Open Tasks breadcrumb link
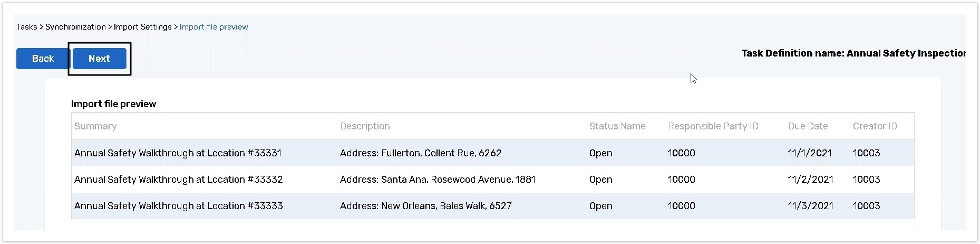980x244 pixels. coord(26,27)
